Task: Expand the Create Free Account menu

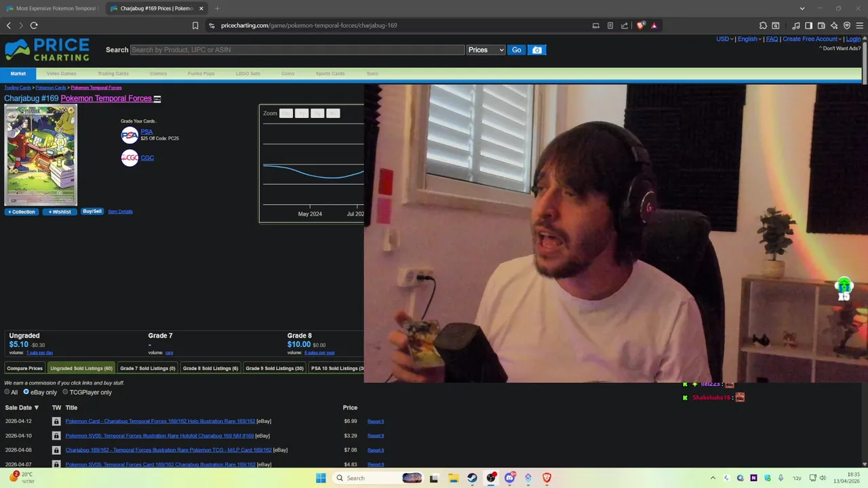Action: click(x=812, y=39)
